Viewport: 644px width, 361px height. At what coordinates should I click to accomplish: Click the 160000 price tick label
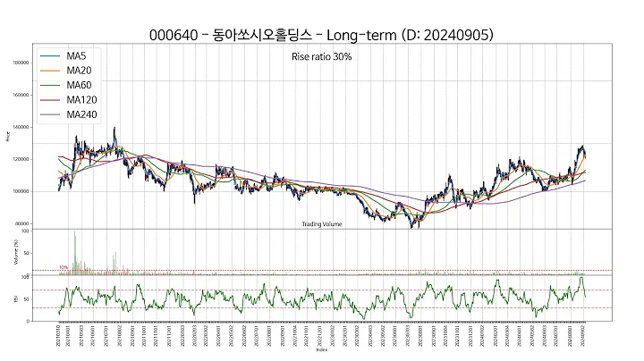pyautogui.click(x=21, y=96)
